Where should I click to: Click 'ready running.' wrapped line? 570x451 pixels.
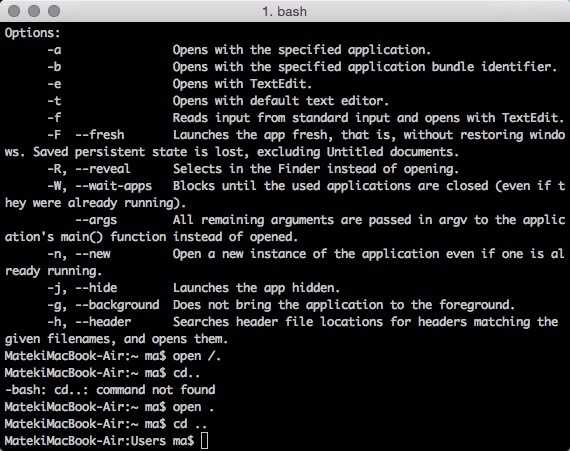coord(53,271)
